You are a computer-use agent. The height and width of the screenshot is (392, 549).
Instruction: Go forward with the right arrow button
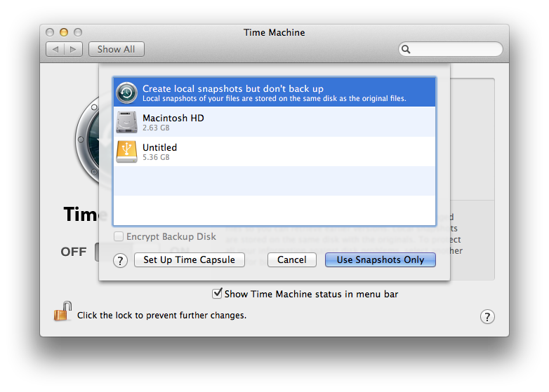tap(73, 49)
